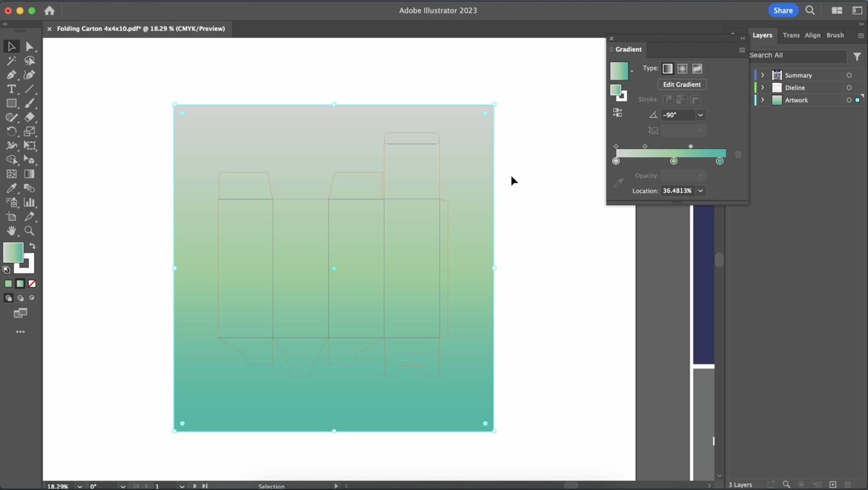Open the Brush panel tab

pos(835,35)
